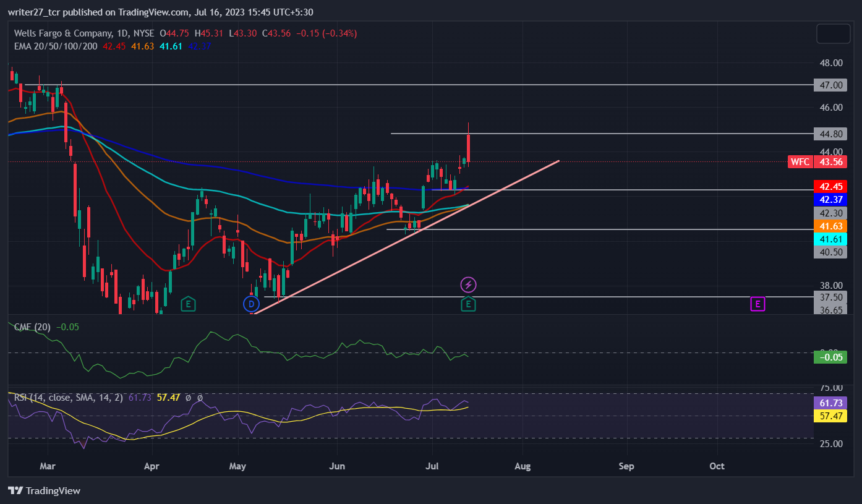Click the magenta October earnings E marker

coord(757,304)
